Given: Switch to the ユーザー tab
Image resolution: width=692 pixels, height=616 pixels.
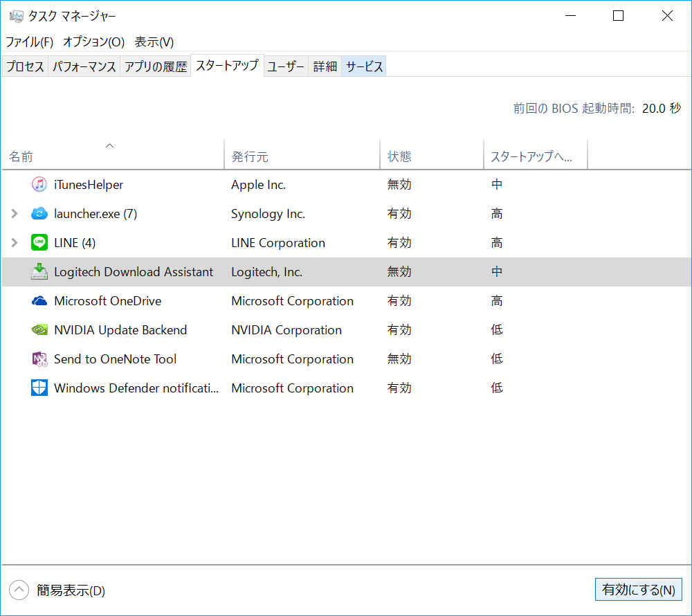Looking at the screenshot, I should pyautogui.click(x=286, y=66).
